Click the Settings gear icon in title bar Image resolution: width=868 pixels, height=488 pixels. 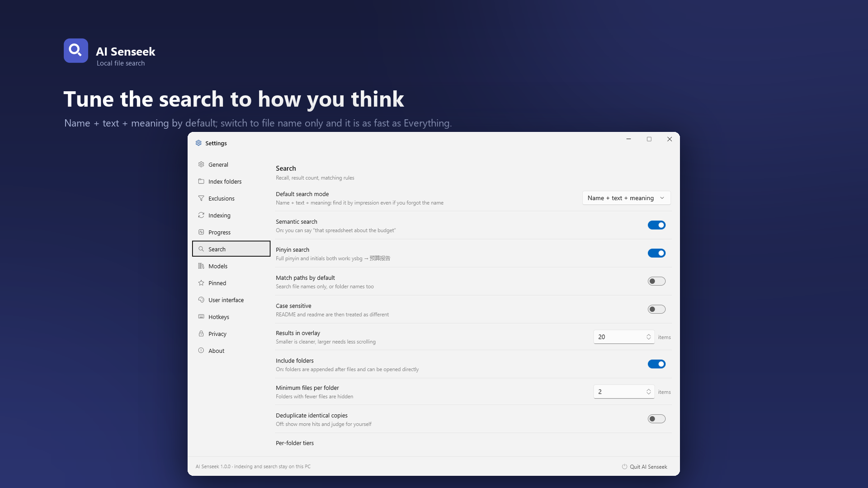198,143
